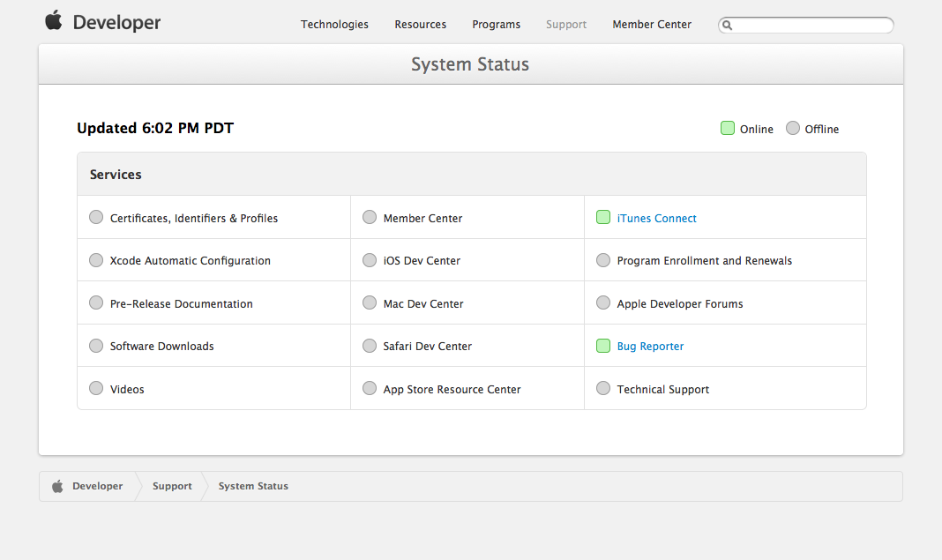Click the gray status icon for Technical Support
The height and width of the screenshot is (560, 942).
point(603,388)
